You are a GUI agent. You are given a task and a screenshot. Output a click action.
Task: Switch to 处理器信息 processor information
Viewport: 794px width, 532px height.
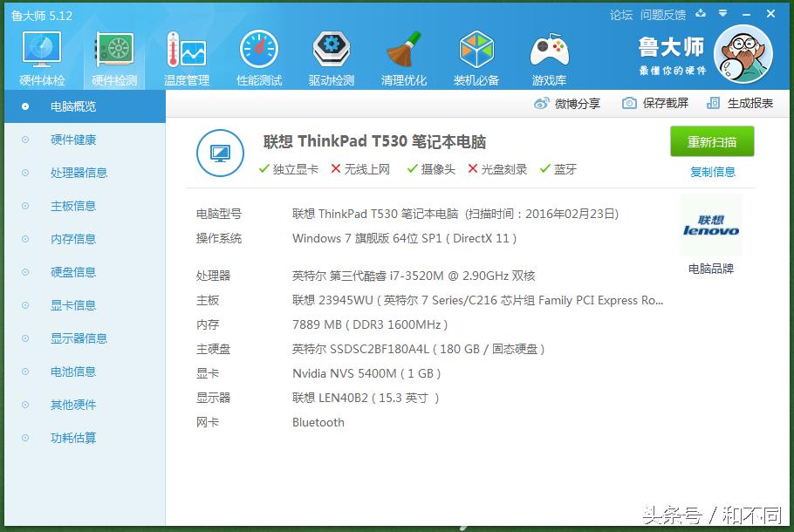(77, 173)
